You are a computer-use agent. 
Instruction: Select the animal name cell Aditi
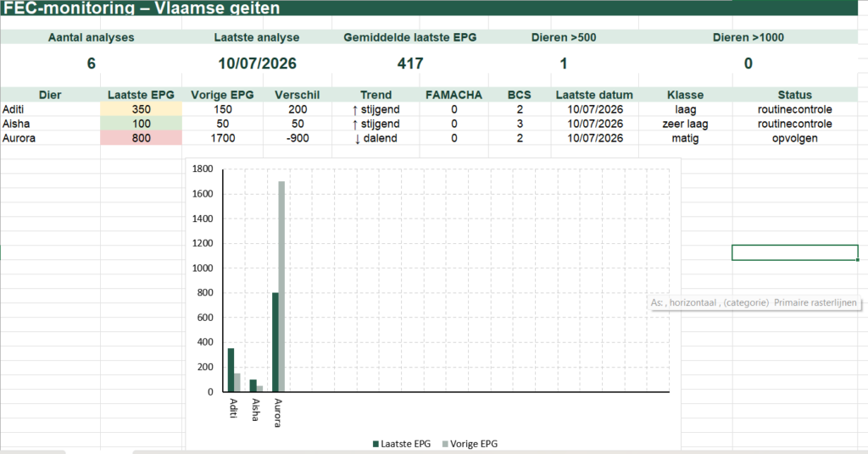[x=50, y=109]
